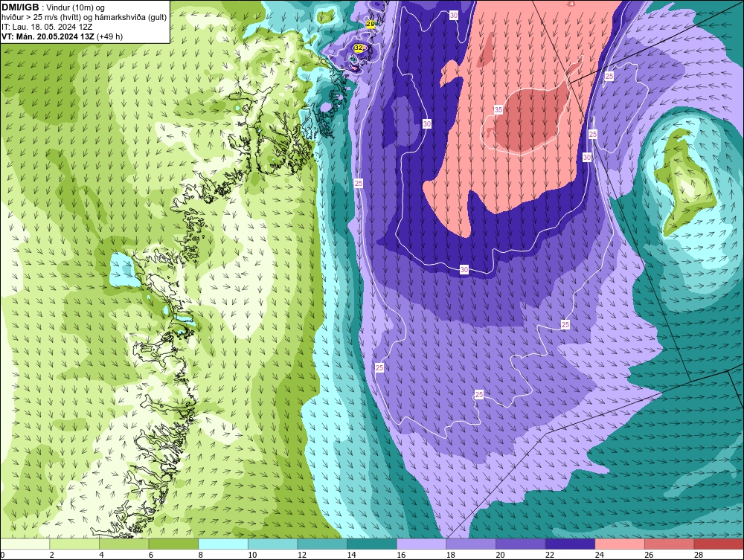The height and width of the screenshot is (560, 744).
Task: Click the legend scale tick label 8
Action: click(201, 555)
